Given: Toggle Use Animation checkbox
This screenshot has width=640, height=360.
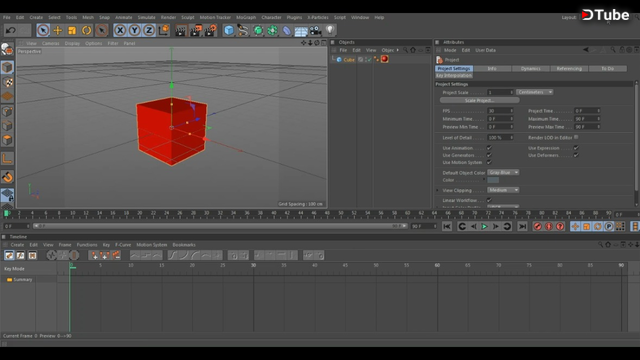Looking at the screenshot, I should pos(489,148).
